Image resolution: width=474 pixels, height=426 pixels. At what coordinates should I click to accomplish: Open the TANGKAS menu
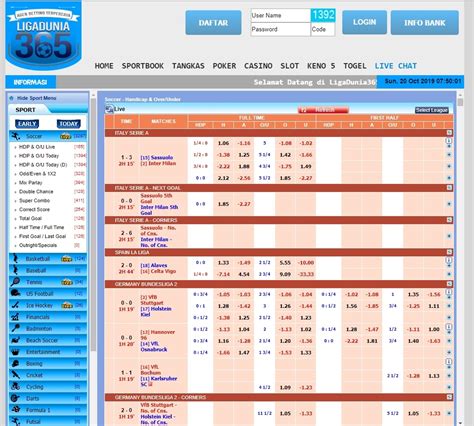188,66
